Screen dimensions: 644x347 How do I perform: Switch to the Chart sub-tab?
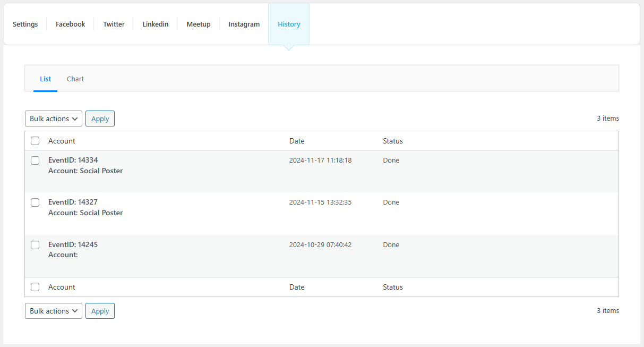click(x=75, y=79)
